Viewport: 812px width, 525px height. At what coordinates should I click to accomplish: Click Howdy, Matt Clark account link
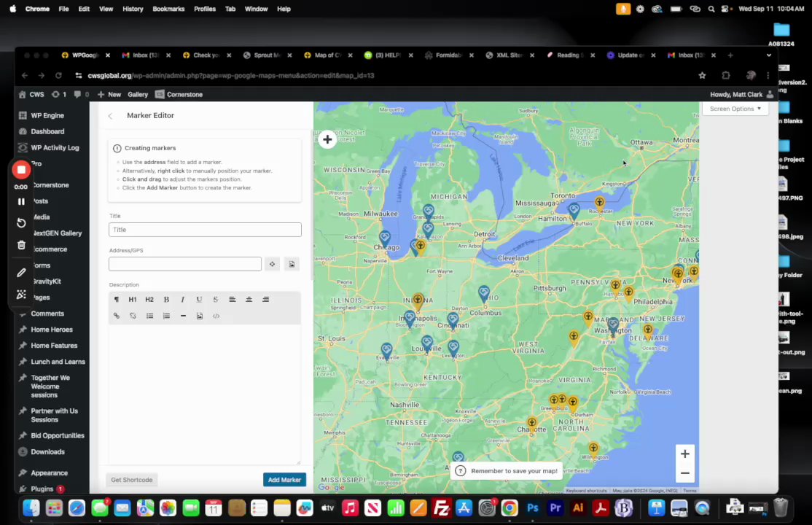click(741, 95)
